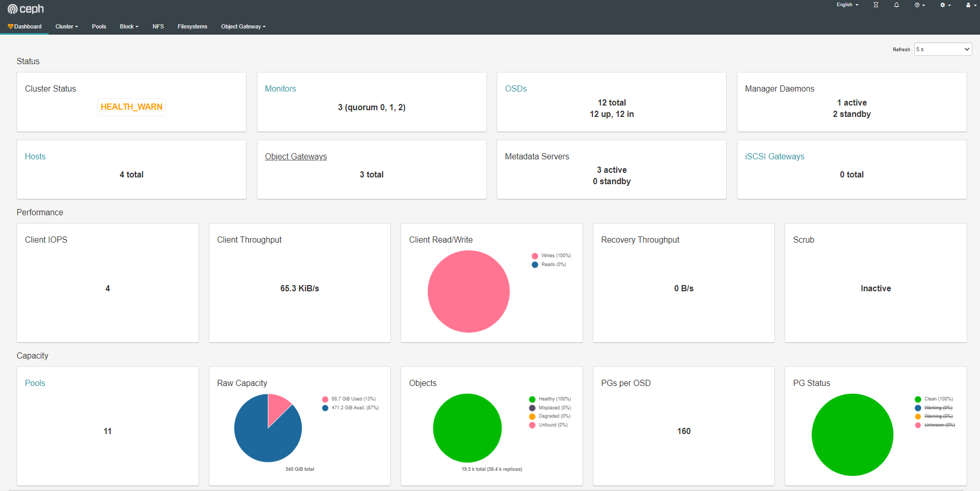Select the Dashboard tab
The width and height of the screenshot is (980, 491).
24,26
